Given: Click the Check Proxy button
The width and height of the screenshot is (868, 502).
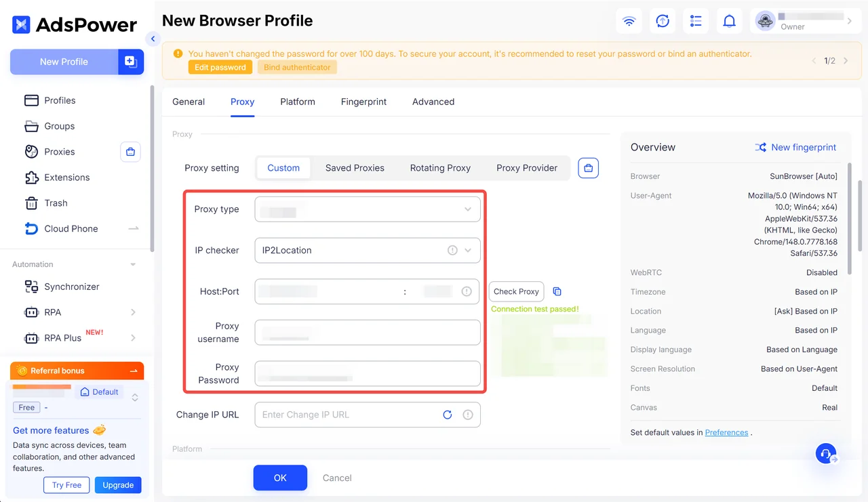Looking at the screenshot, I should [x=516, y=291].
